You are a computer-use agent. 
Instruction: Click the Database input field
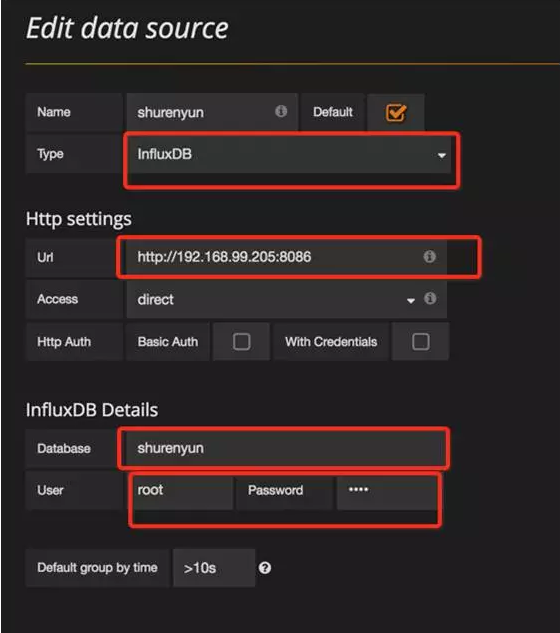coord(286,448)
